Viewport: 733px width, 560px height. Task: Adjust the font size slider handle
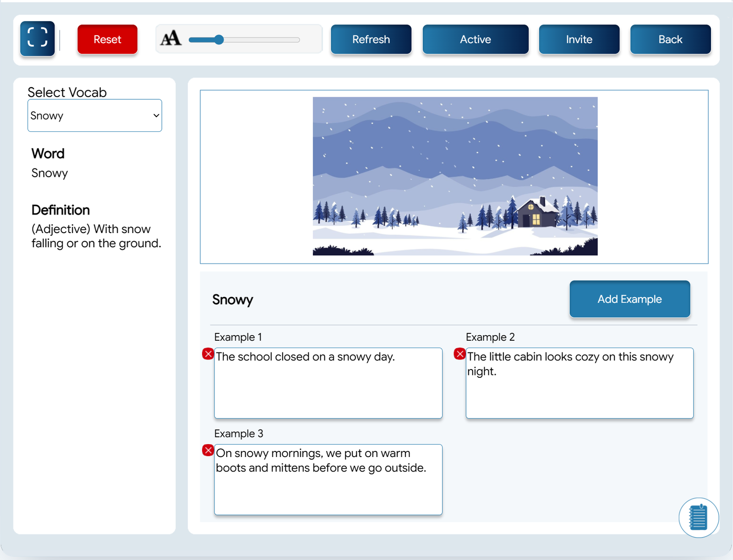point(219,40)
